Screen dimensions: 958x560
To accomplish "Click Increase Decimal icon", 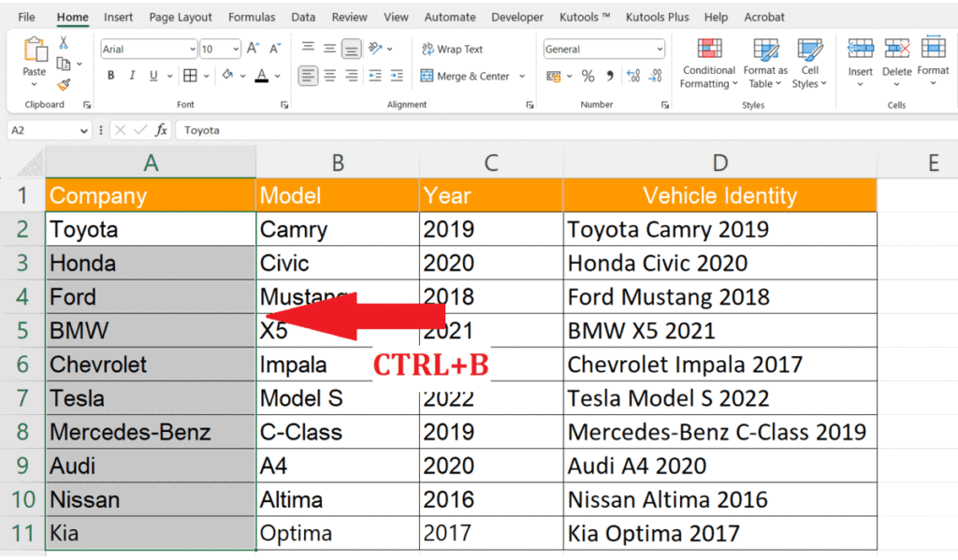I will (633, 76).
